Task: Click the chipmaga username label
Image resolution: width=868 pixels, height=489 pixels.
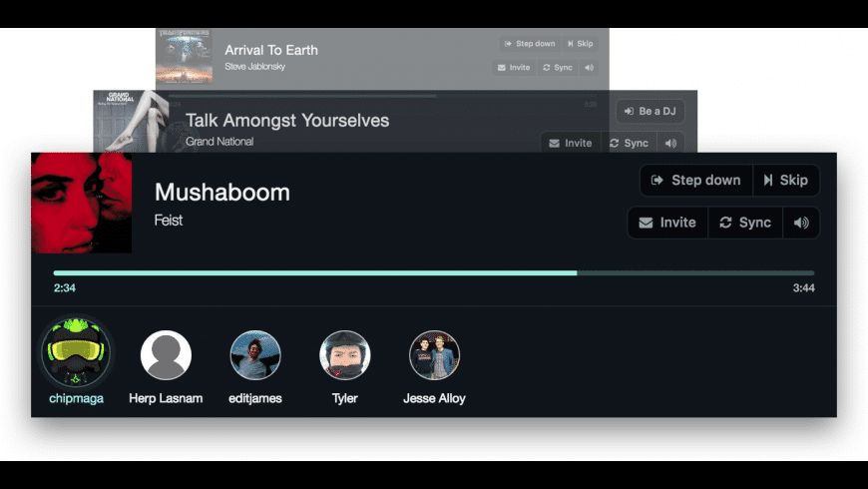Action: (x=76, y=398)
